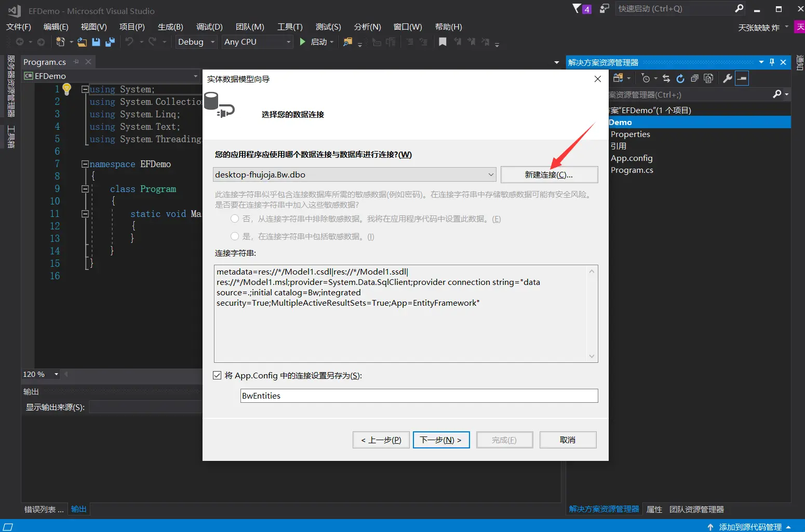The height and width of the screenshot is (532, 805).
Task: Click the Solution Explorer search field
Action: click(690, 94)
